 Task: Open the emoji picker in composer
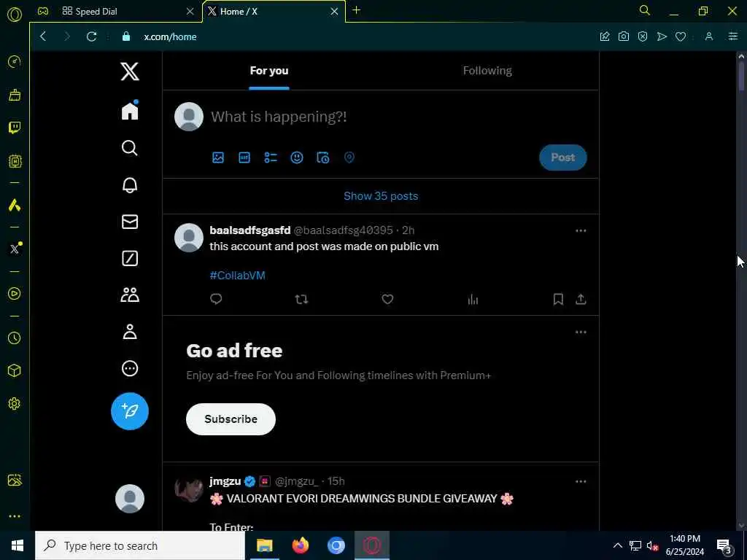[297, 157]
